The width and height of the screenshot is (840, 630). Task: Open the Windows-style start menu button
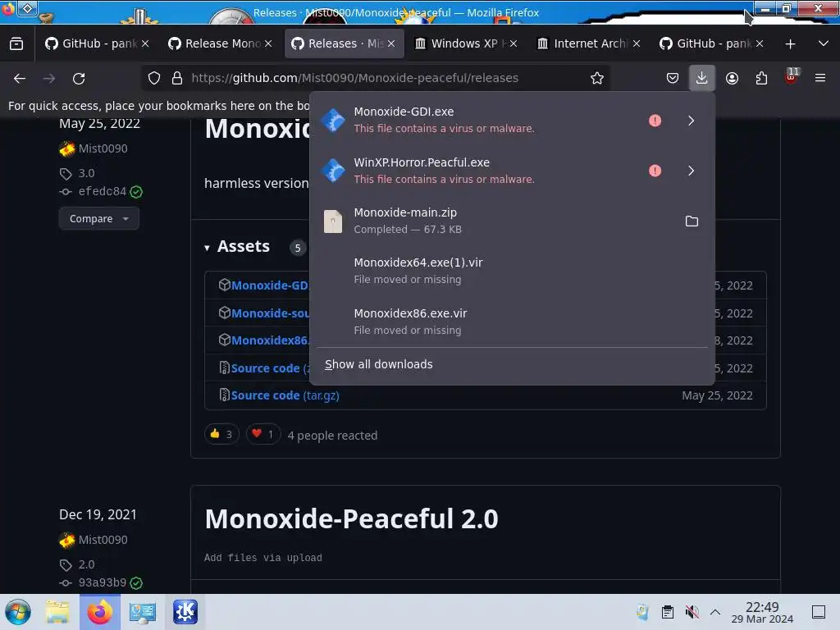tap(18, 612)
